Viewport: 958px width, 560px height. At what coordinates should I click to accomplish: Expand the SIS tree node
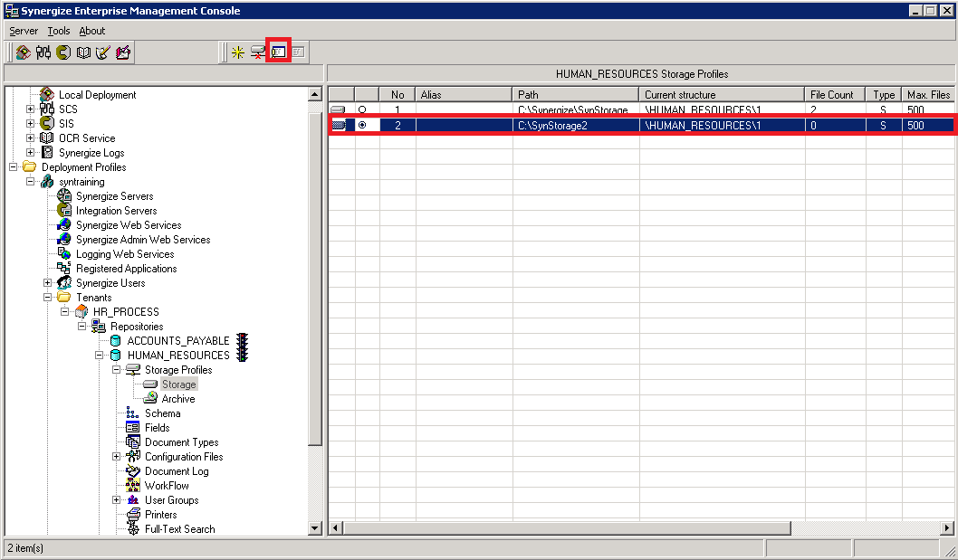(30, 123)
